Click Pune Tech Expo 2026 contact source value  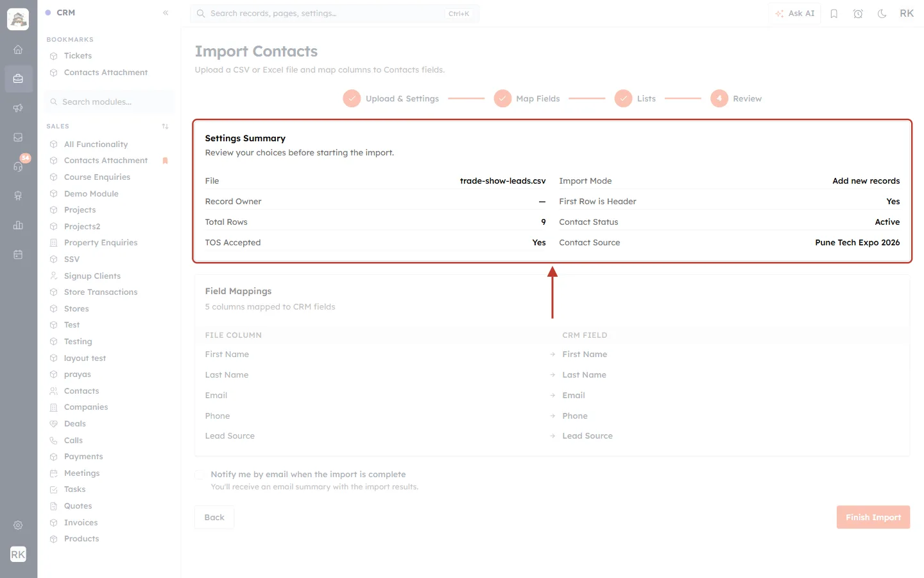click(x=857, y=243)
